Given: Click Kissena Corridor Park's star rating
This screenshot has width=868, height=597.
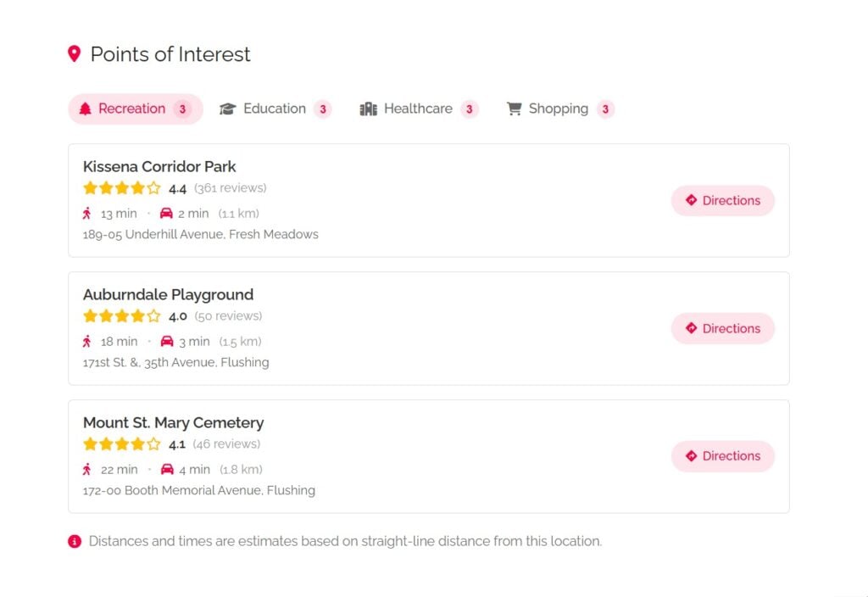Looking at the screenshot, I should 121,188.
